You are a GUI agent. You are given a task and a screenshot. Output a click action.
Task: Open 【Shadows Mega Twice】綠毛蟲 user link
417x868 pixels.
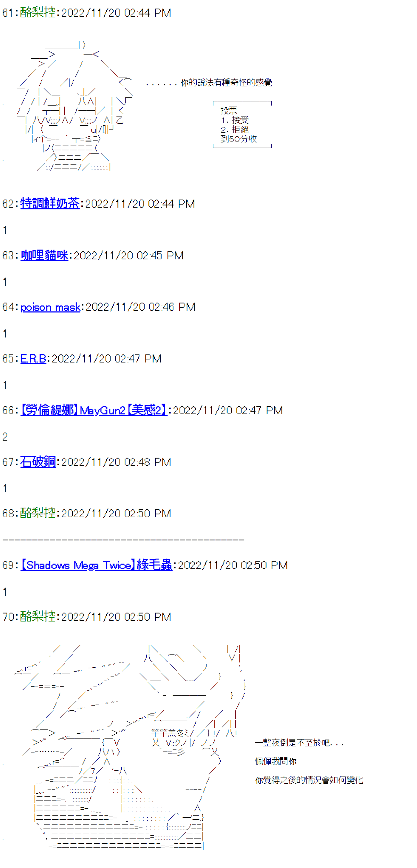coord(96,565)
